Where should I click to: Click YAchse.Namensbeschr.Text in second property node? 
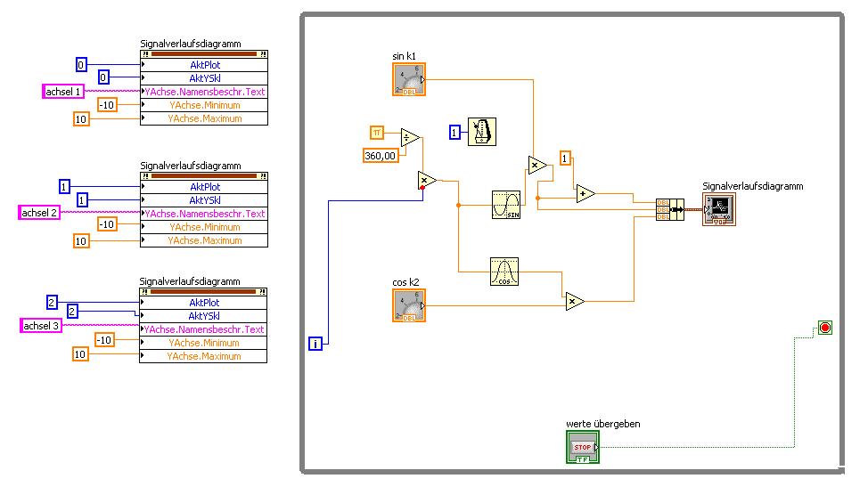204,214
